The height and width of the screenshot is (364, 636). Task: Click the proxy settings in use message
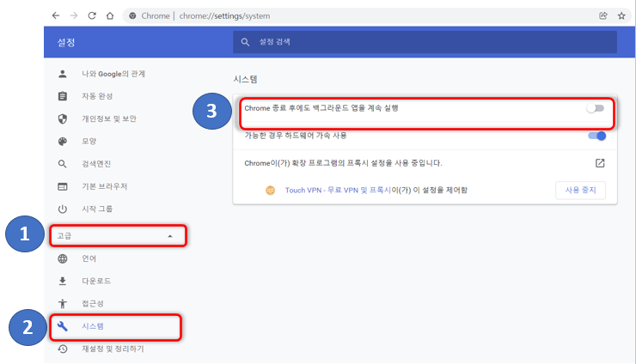click(x=343, y=163)
